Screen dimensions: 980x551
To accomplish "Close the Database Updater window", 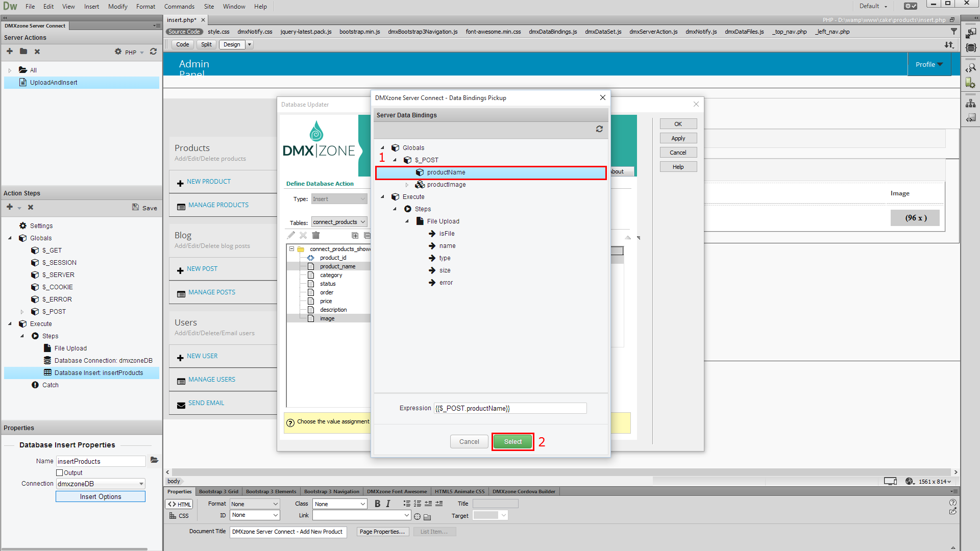I will [696, 104].
